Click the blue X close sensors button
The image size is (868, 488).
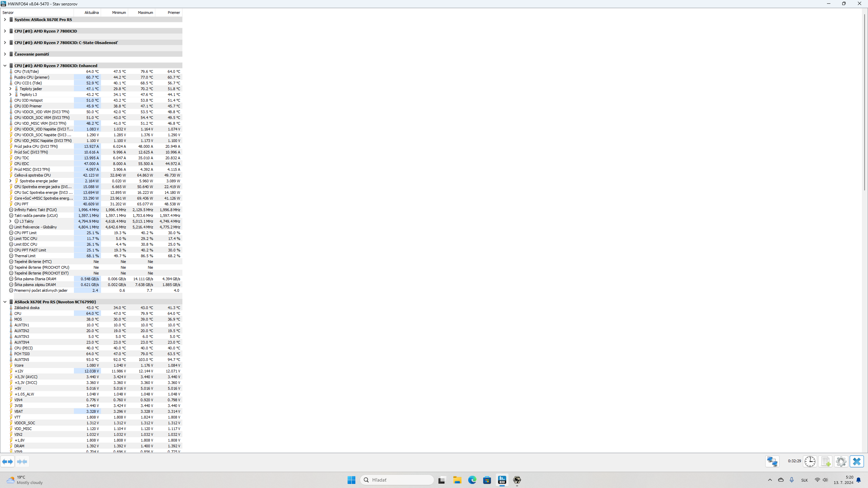point(857,462)
